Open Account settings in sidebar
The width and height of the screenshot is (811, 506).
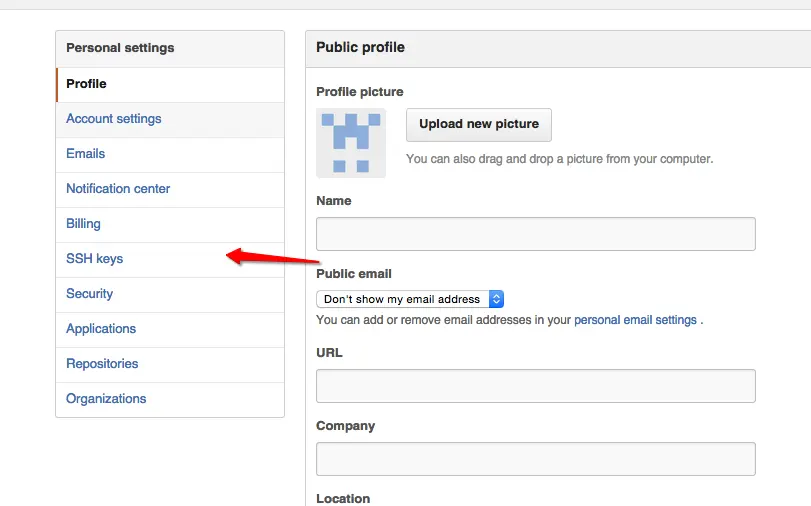tap(170, 120)
